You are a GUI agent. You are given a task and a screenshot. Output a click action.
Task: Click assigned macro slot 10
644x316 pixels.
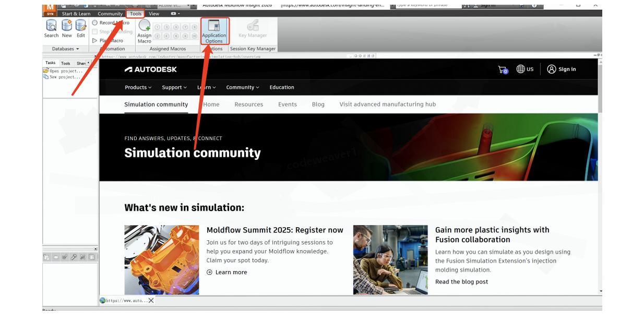click(x=195, y=36)
